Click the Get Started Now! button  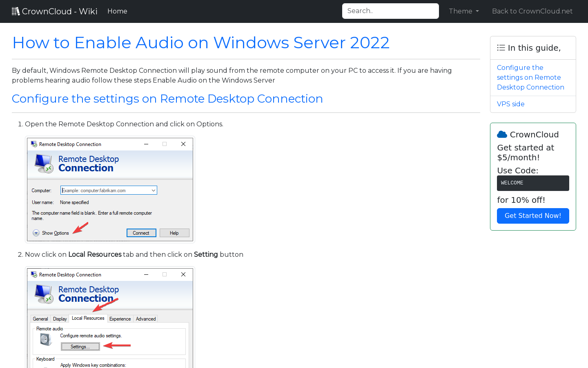coord(533,216)
